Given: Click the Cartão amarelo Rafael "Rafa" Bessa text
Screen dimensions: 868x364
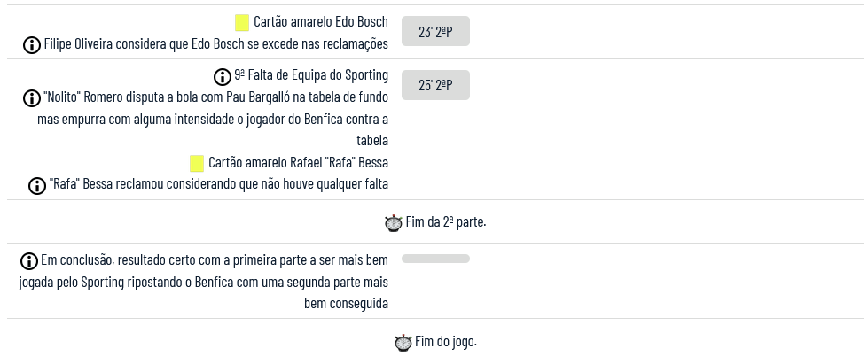Looking at the screenshot, I should (x=298, y=163).
